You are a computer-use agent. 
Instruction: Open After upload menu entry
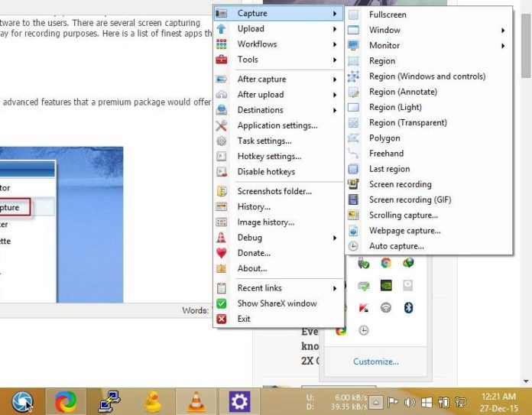click(279, 95)
